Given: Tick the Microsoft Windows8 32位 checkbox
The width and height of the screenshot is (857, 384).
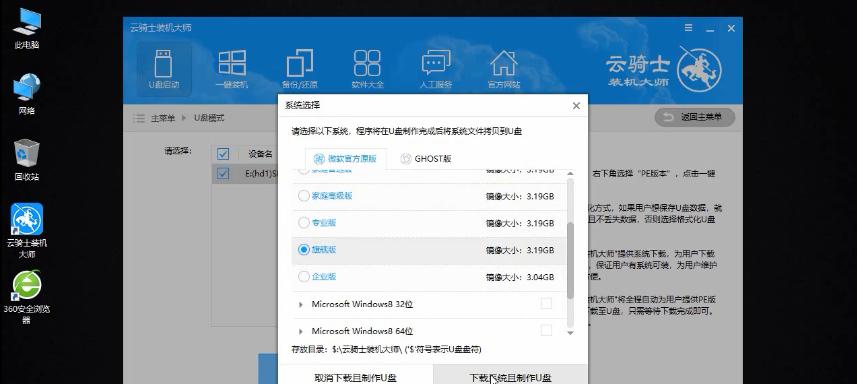Looking at the screenshot, I should tap(546, 304).
